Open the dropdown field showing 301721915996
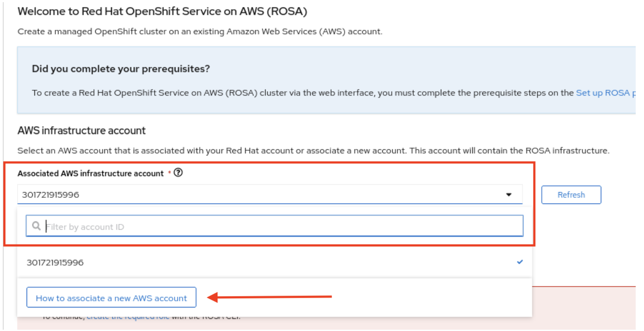 coord(262,195)
